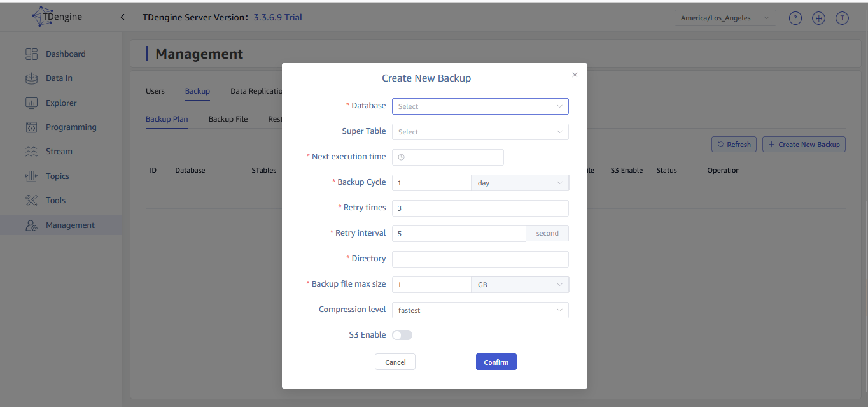Expand the Compression level dropdown

480,310
